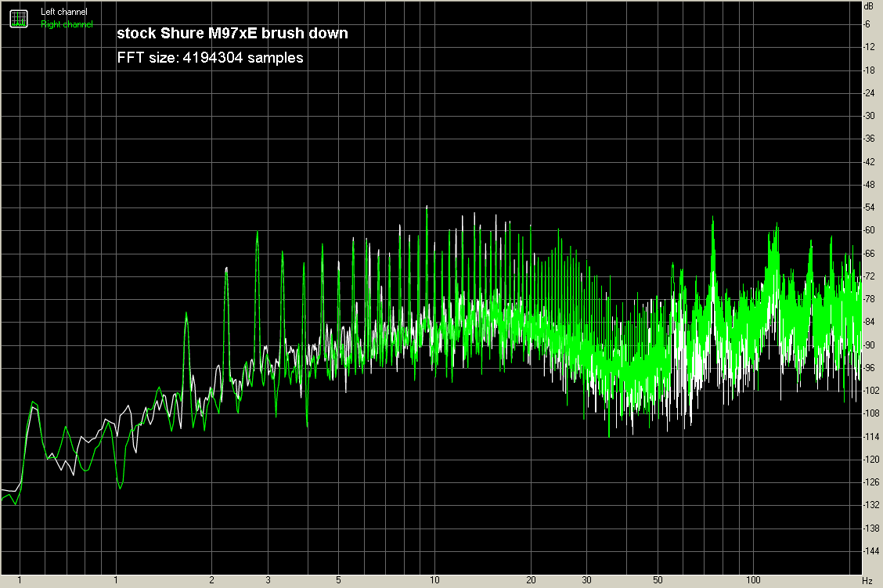Click the 'Hz' unit label on the frequency axis
Image resolution: width=883 pixels, height=588 pixels.
click(867, 581)
